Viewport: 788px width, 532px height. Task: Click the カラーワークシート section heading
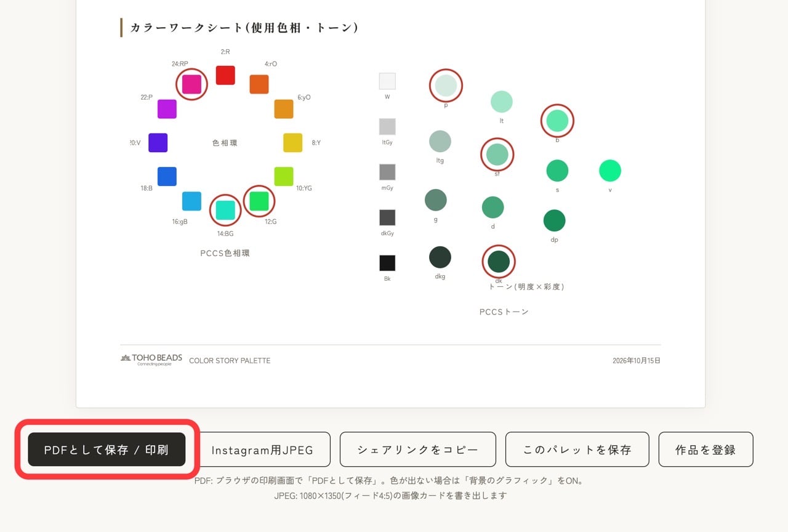point(244,28)
